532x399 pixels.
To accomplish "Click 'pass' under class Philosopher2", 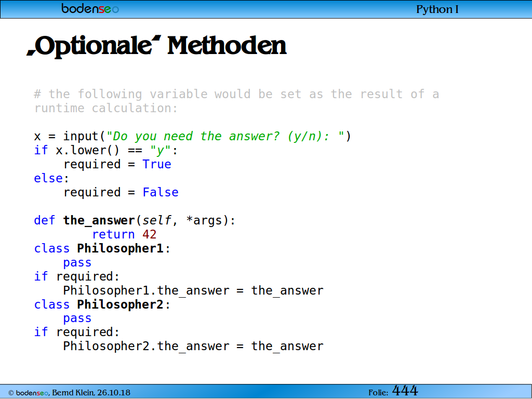I will [77, 318].
